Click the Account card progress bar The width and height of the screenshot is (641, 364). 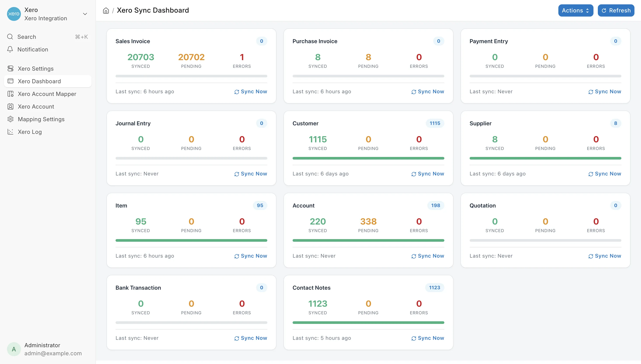pos(368,240)
